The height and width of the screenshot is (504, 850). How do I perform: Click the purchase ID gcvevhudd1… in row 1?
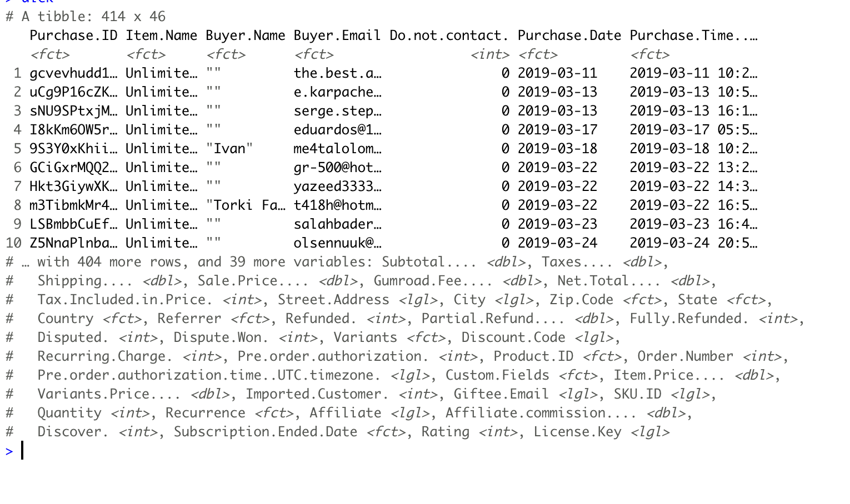73,73
